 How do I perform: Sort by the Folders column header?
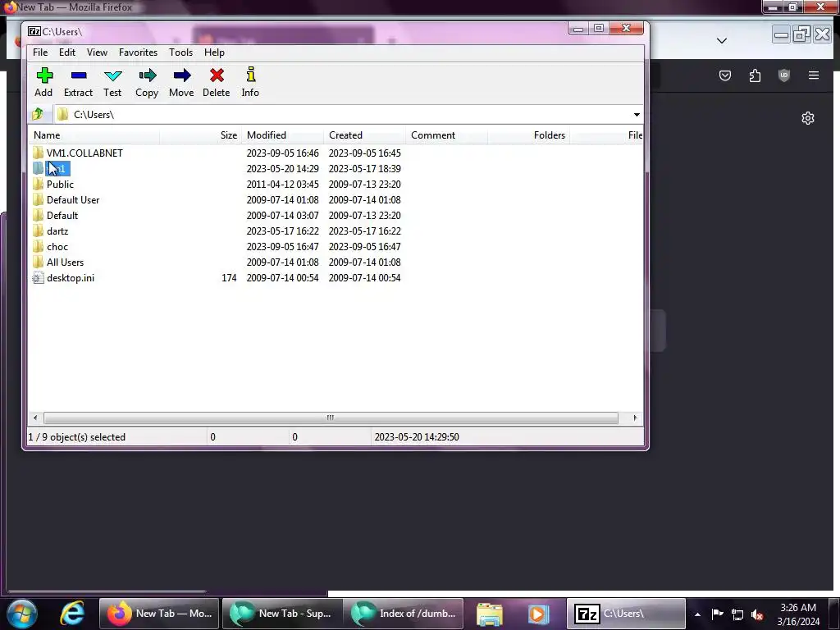[x=529, y=135]
